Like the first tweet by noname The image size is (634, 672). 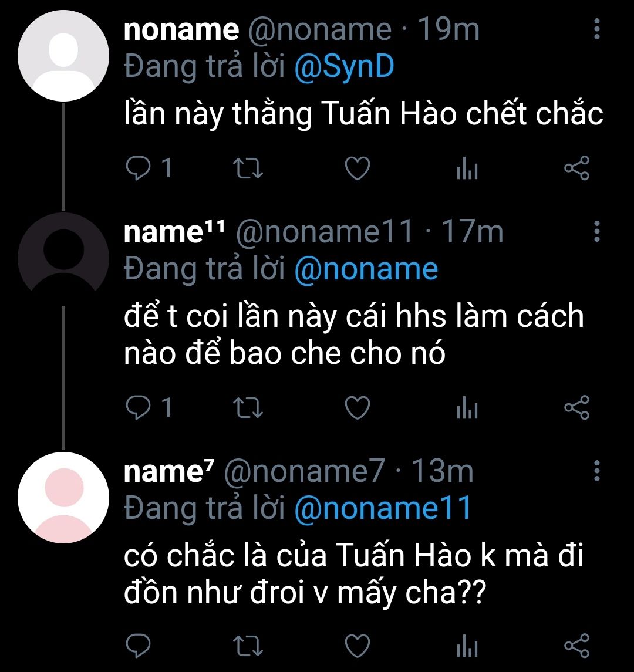coord(357,168)
